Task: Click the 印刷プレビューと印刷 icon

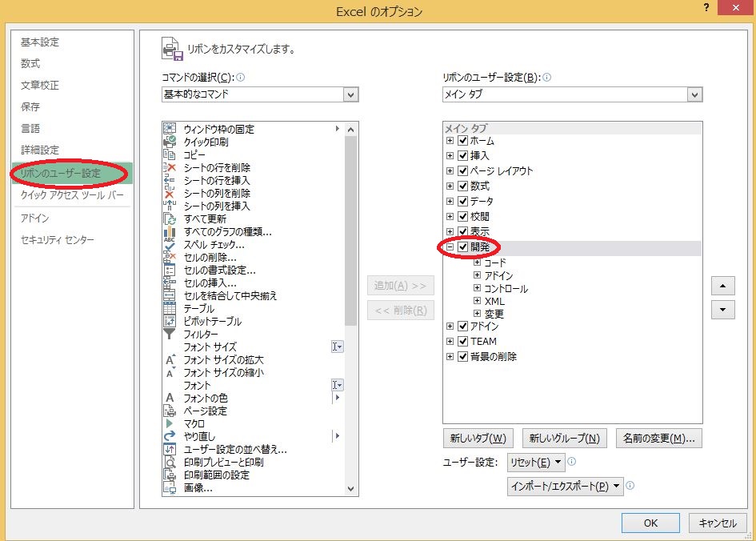Action: coord(170,462)
